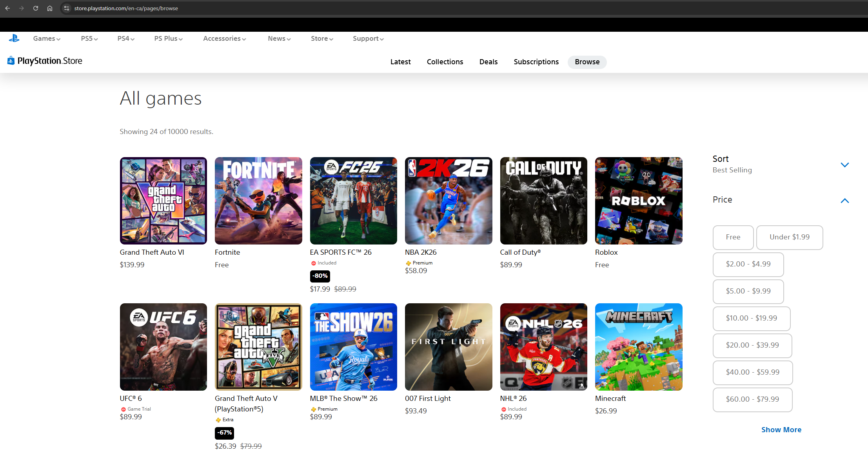Screen dimensions: 868x451
Task: Open the NHL 26 cover art
Action: [544, 347]
